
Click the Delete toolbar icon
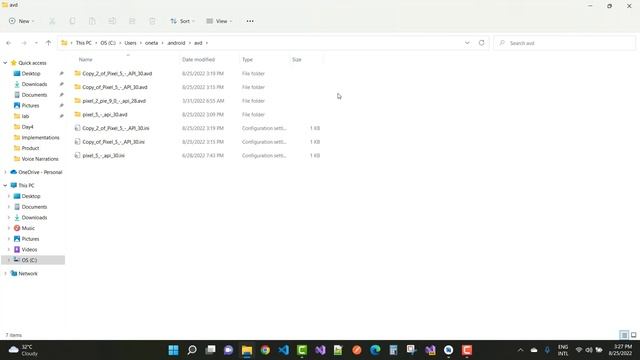(152, 21)
